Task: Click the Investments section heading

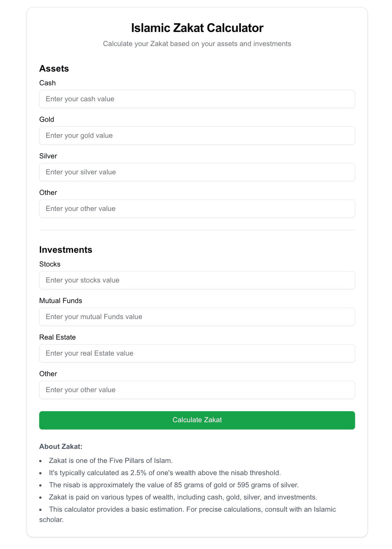Action: point(65,250)
